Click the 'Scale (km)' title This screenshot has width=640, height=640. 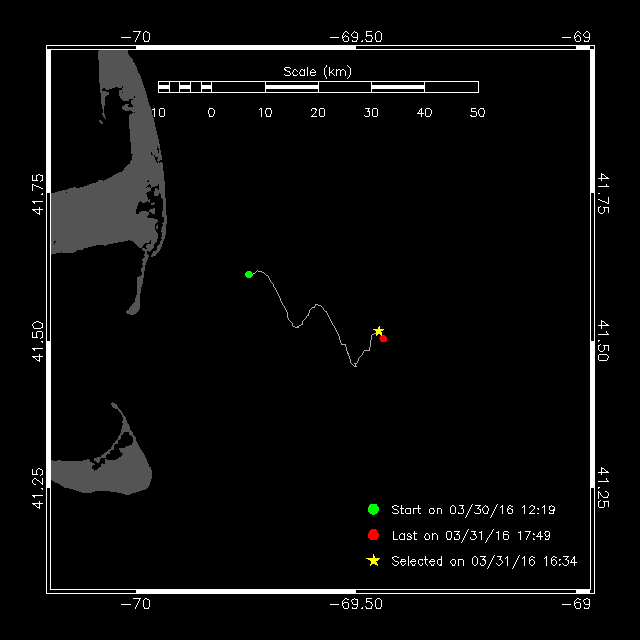pyautogui.click(x=317, y=71)
